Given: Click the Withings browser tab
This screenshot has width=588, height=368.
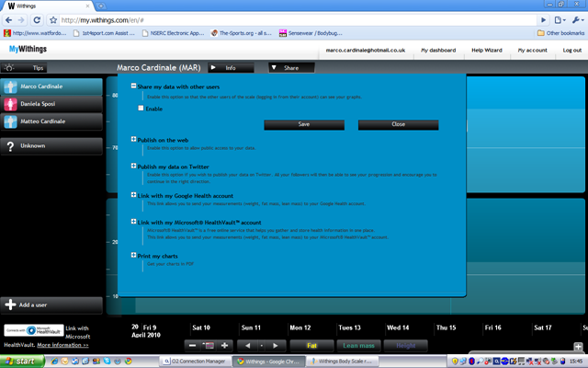Looking at the screenshot, I should click(47, 6).
